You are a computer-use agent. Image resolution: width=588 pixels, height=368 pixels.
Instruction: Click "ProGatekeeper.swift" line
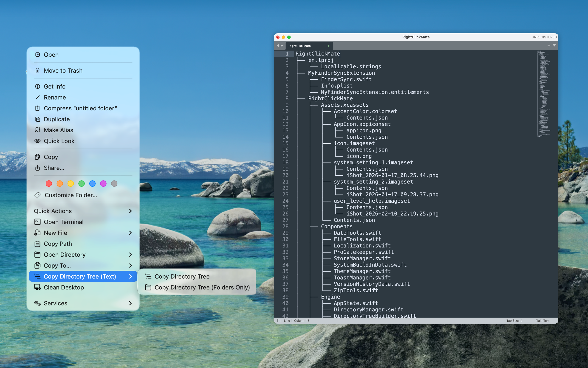tap(364, 252)
